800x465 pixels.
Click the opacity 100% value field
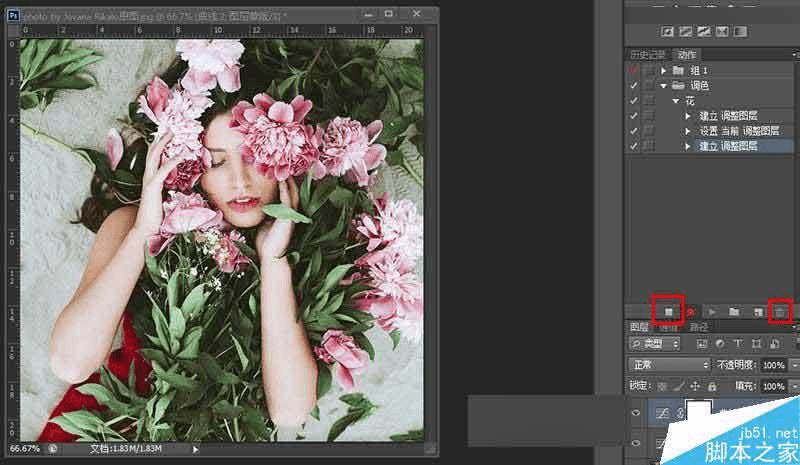click(773, 365)
